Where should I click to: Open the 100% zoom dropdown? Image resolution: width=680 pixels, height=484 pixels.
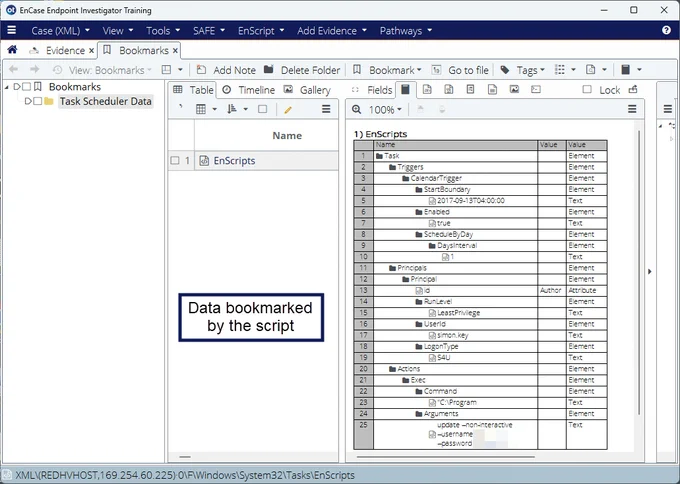[x=385, y=110]
